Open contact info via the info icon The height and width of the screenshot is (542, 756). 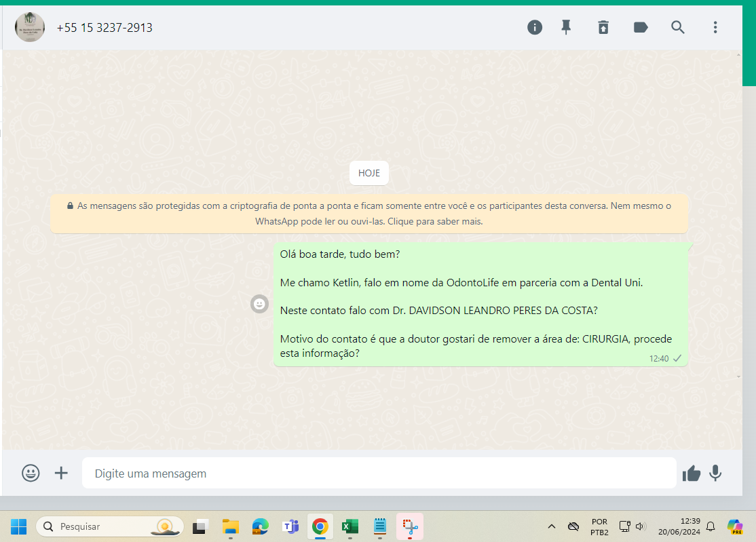click(534, 27)
